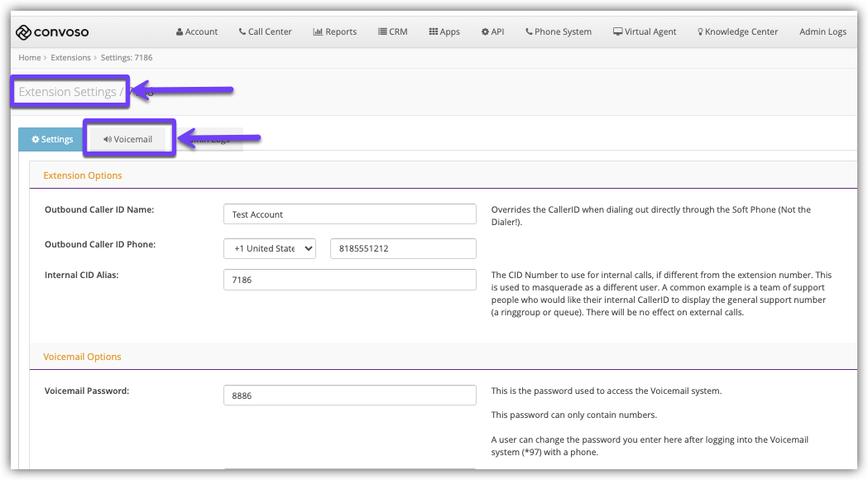
Task: Open Admin Logs in the top navigation
Action: tap(822, 32)
